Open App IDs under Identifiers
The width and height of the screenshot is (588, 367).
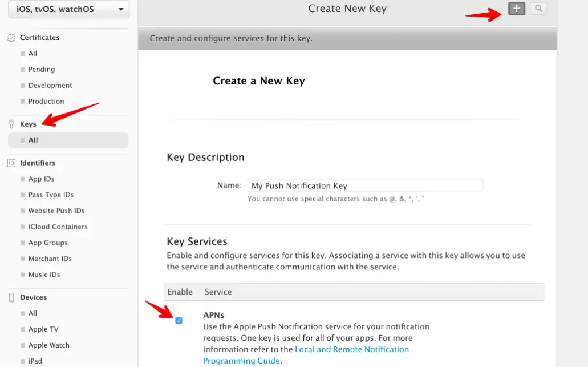pos(41,179)
